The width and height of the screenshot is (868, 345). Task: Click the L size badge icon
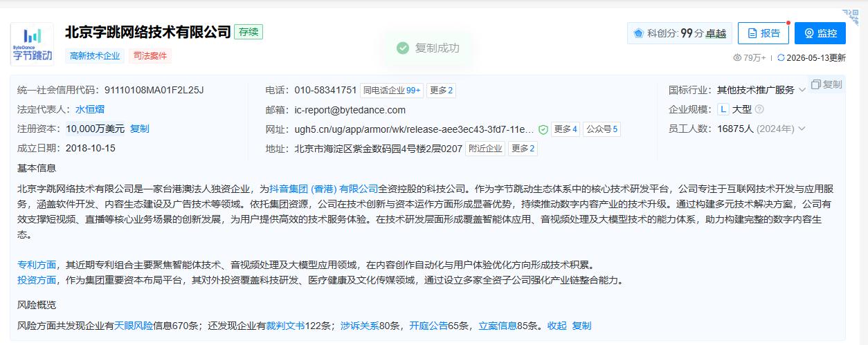[x=723, y=109]
